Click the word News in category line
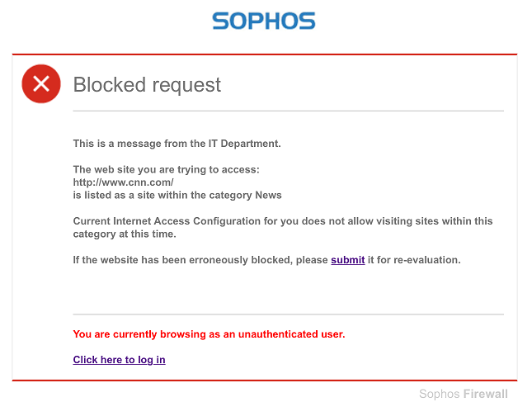 [268, 196]
